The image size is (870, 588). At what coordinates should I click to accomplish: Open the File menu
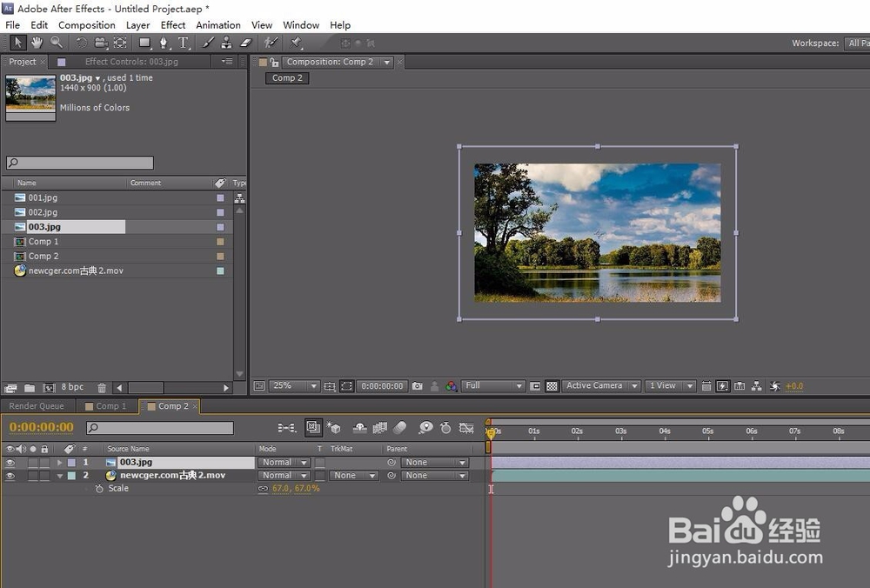[x=12, y=25]
